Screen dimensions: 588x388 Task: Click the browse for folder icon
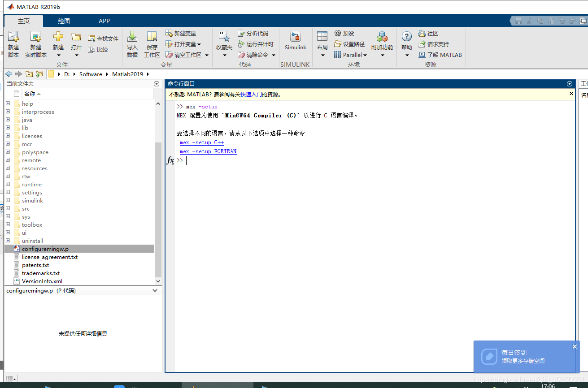tap(39, 74)
